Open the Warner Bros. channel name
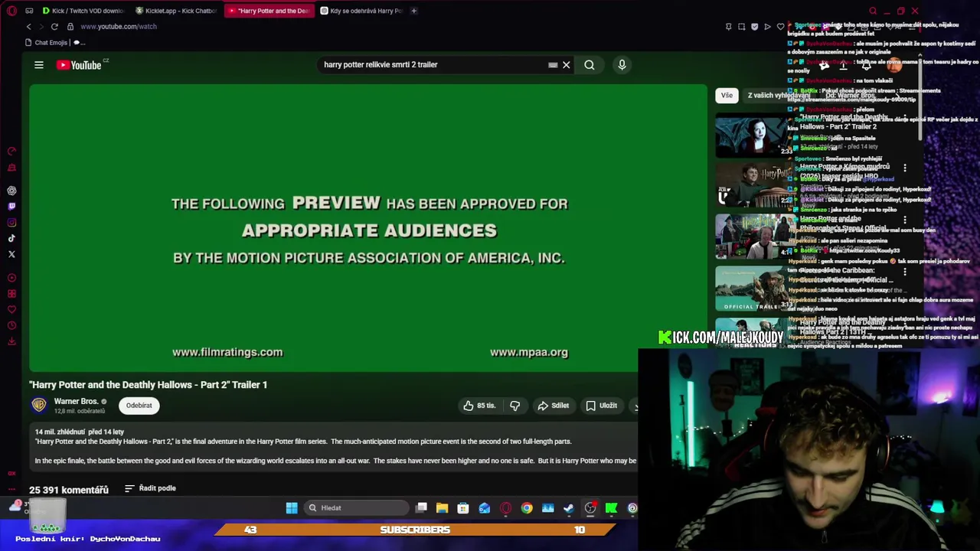Image resolution: width=980 pixels, height=551 pixels. click(76, 401)
